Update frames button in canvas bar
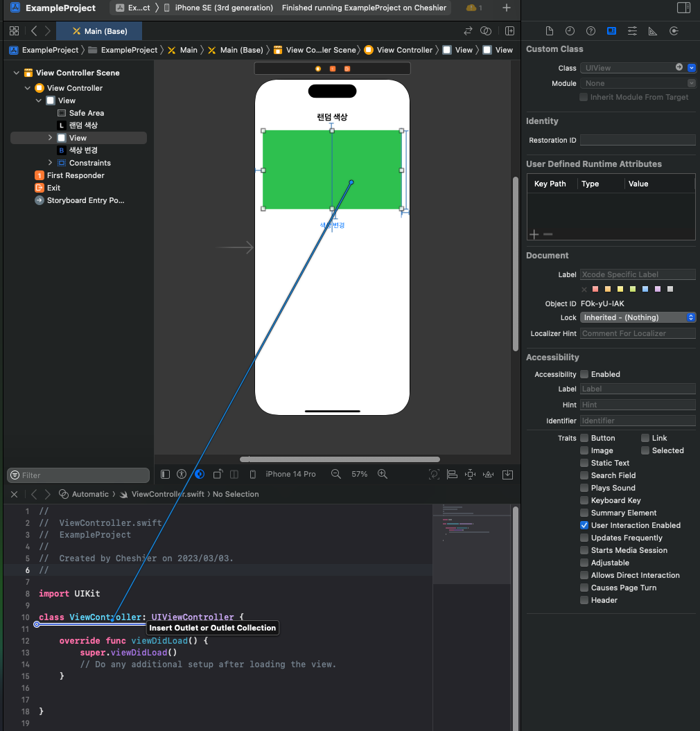The height and width of the screenshot is (731, 700). [x=434, y=475]
